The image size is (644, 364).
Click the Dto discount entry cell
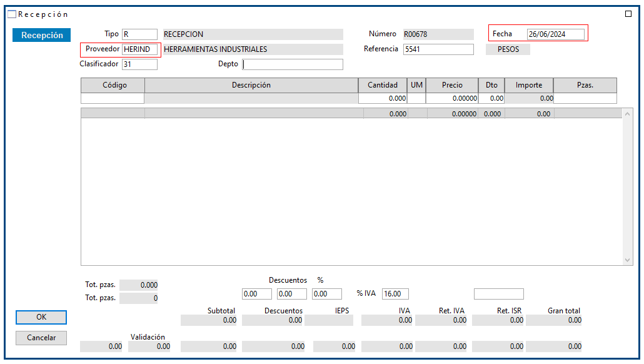tap(491, 98)
